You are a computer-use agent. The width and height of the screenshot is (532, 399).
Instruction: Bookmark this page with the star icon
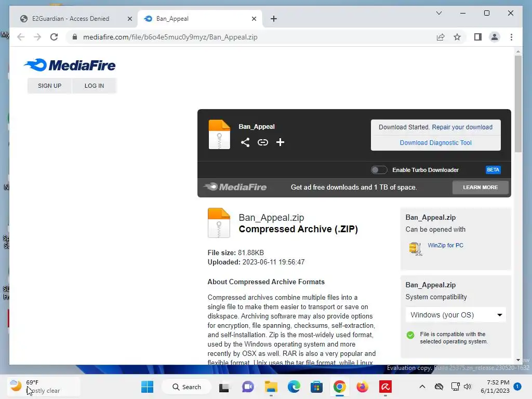tap(457, 37)
